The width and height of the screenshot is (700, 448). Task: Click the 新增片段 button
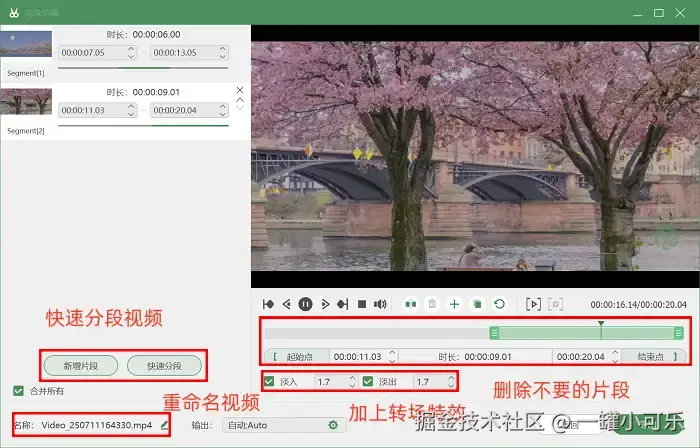[81, 366]
